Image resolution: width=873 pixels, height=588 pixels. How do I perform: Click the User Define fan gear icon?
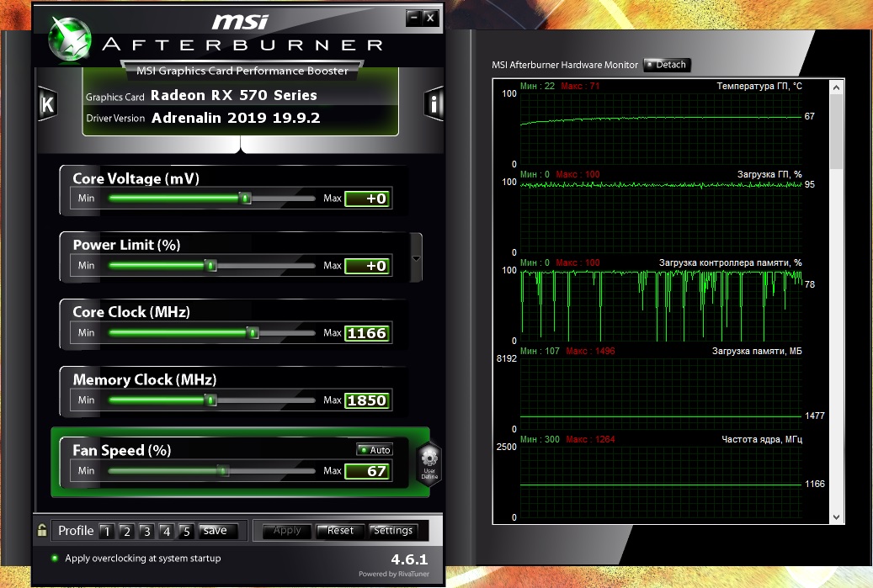point(429,464)
